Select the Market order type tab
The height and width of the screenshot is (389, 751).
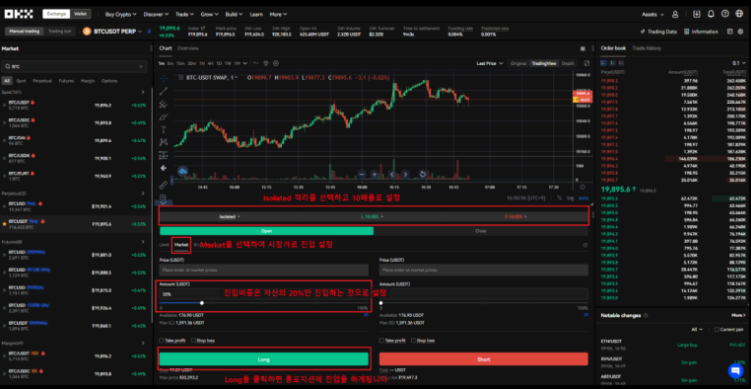click(x=181, y=245)
